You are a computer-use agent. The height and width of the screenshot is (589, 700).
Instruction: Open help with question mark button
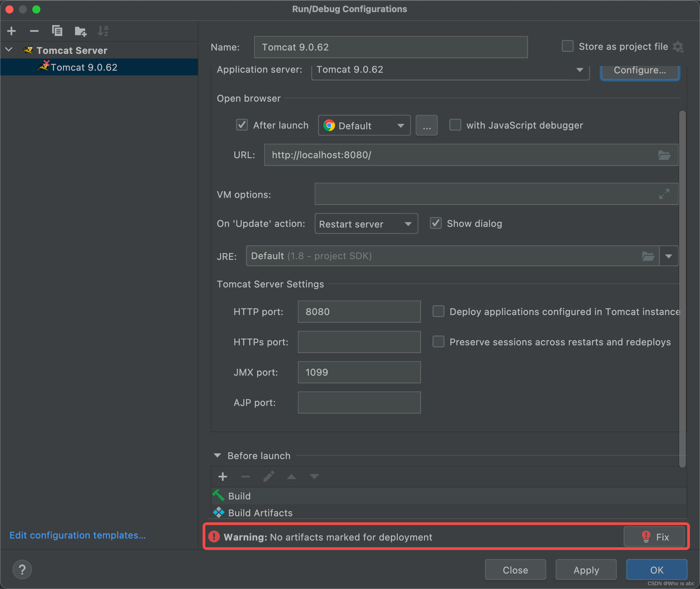coord(22,569)
